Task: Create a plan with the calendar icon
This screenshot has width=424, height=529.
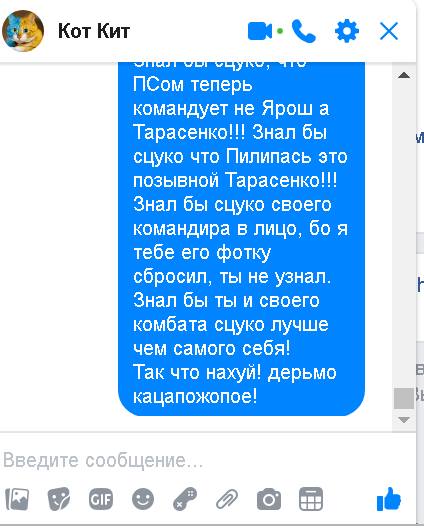Action: tap(311, 499)
